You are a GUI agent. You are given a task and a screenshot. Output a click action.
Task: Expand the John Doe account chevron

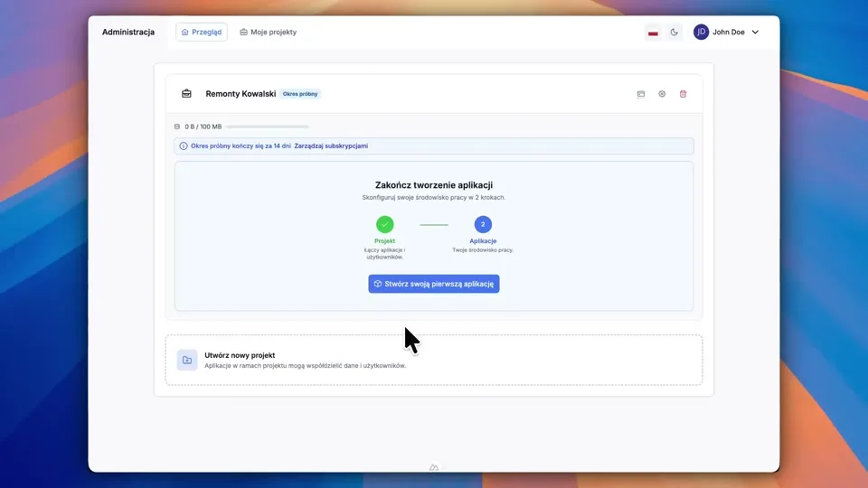(x=756, y=33)
